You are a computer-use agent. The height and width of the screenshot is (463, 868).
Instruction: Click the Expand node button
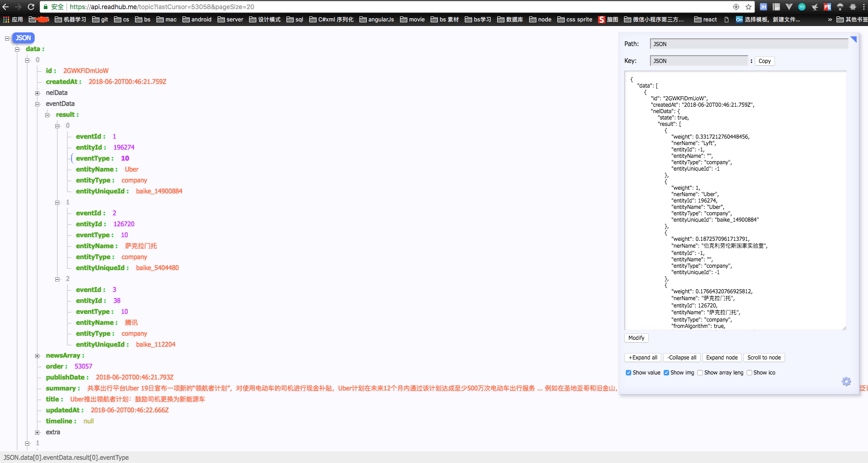[x=722, y=358]
